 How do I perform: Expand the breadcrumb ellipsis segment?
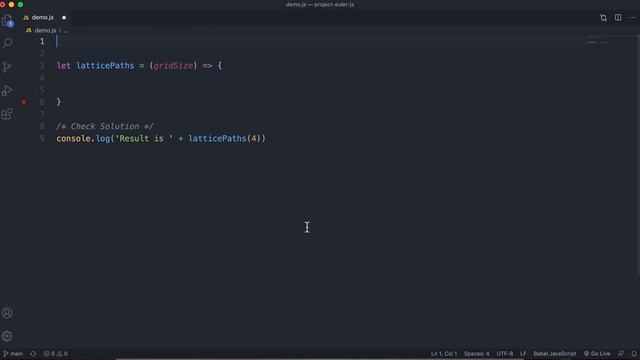click(x=66, y=31)
